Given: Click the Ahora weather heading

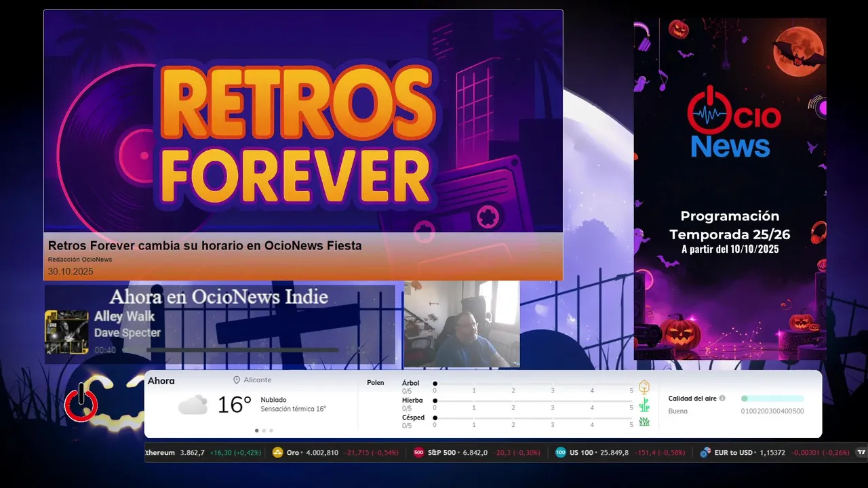Looking at the screenshot, I should click(x=161, y=381).
